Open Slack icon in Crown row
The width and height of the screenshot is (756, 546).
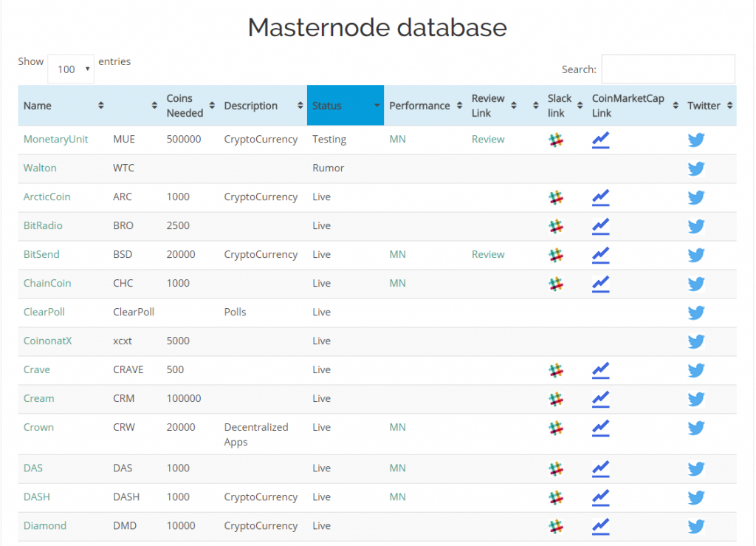[556, 428]
